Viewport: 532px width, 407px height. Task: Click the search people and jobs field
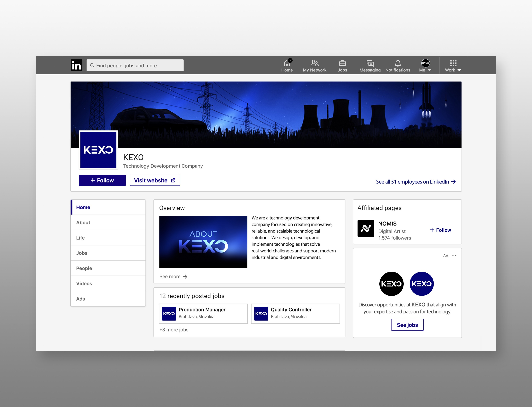135,65
